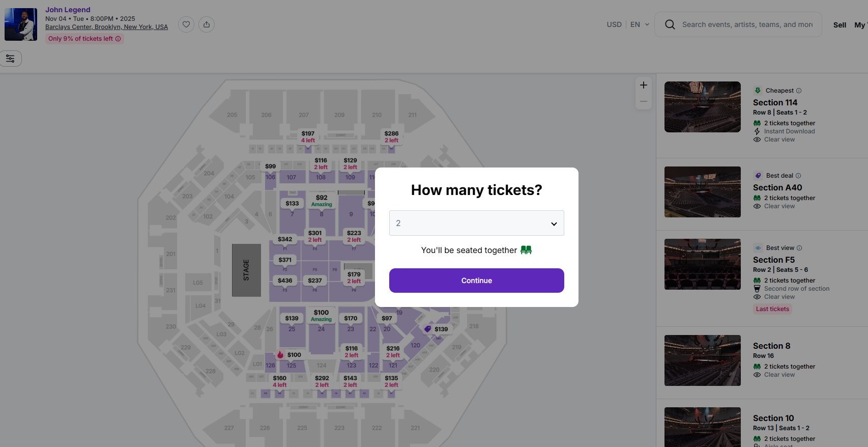
Task: Open the filters settings icon
Action: pyautogui.click(x=11, y=59)
